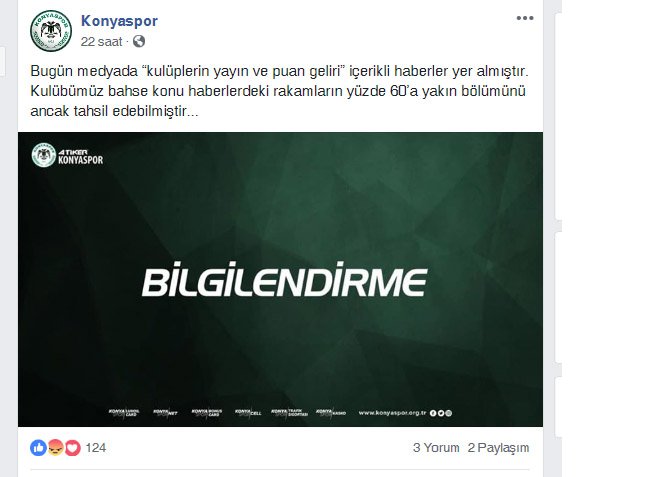Click the Twitter icon in image footer
The width and height of the screenshot is (666, 477).
(441, 413)
